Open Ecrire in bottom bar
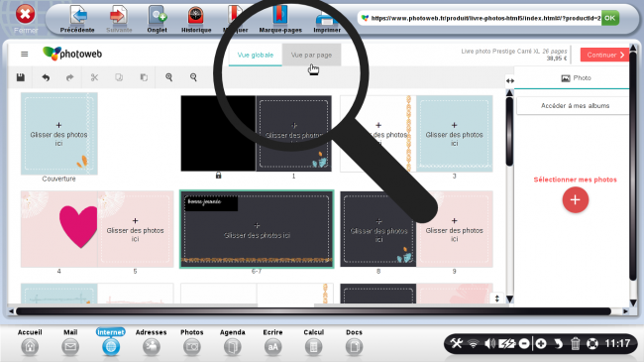This screenshot has height=362, width=644. (272, 341)
